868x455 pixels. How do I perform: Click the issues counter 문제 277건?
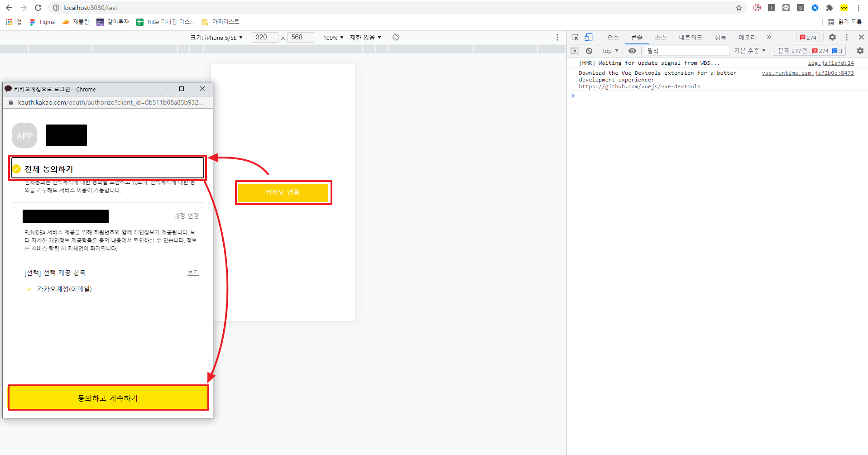tap(810, 51)
